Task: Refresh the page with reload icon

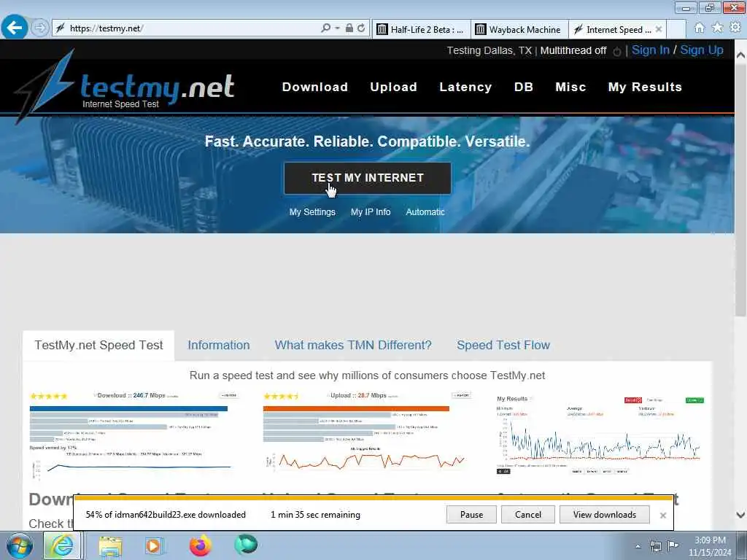Action: point(362,28)
